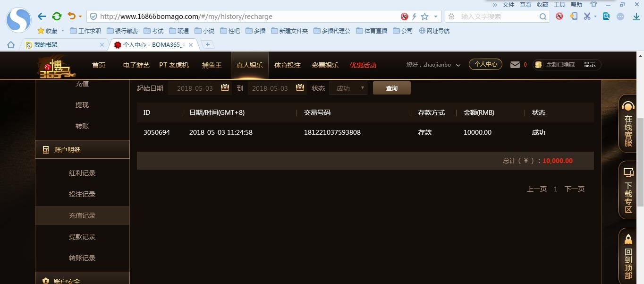Open 红利记录 in the sidebar

(82, 173)
